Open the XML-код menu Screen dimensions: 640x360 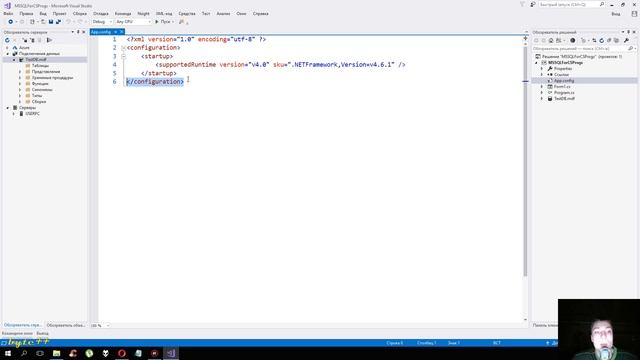coord(164,13)
